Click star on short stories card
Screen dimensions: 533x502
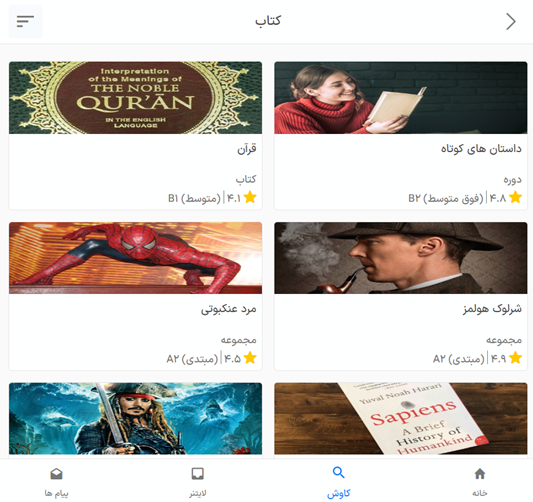click(x=515, y=197)
